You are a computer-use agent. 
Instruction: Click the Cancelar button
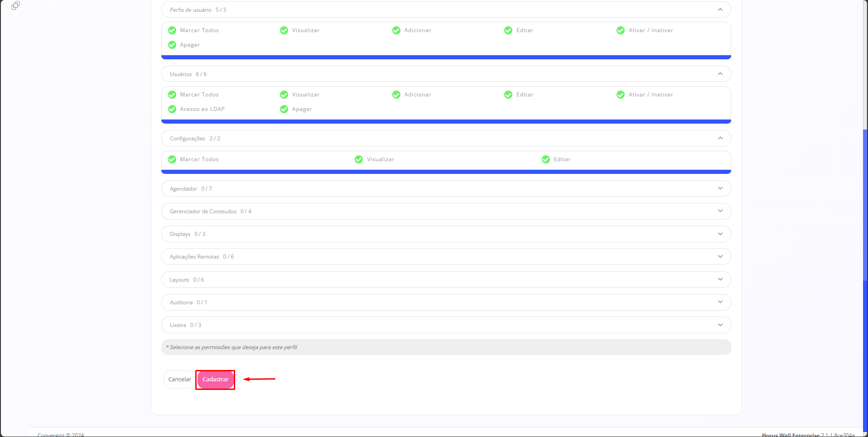pyautogui.click(x=179, y=379)
